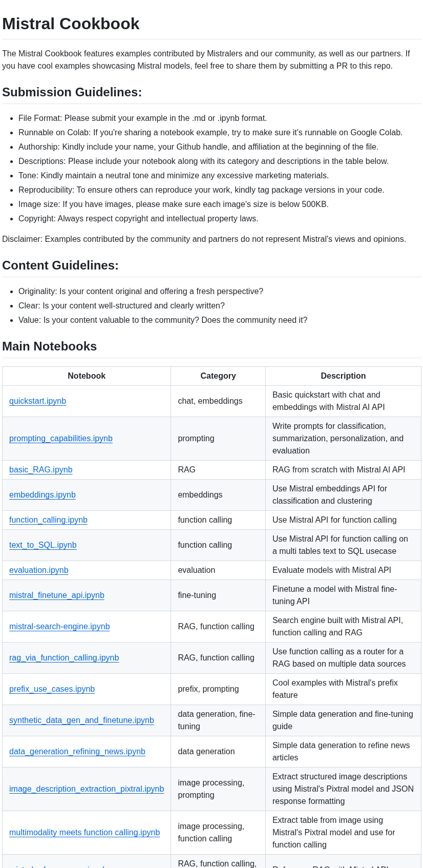Screen dimensions: 423x868
Task: Follow the mistral-search-engine.ipynb link
Action: [x=59, y=627]
